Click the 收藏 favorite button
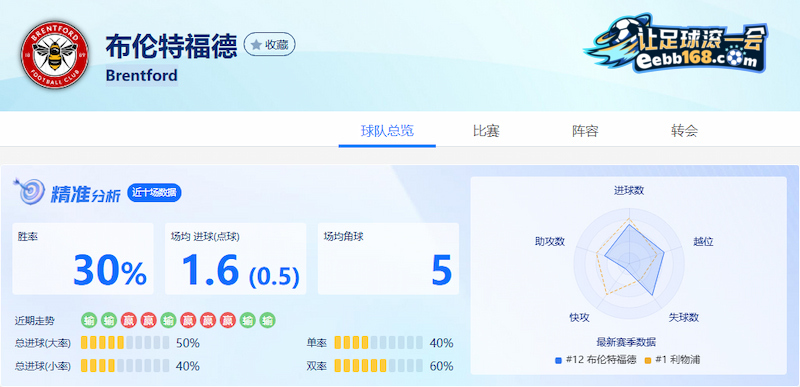The width and height of the screenshot is (800, 387). (x=269, y=45)
